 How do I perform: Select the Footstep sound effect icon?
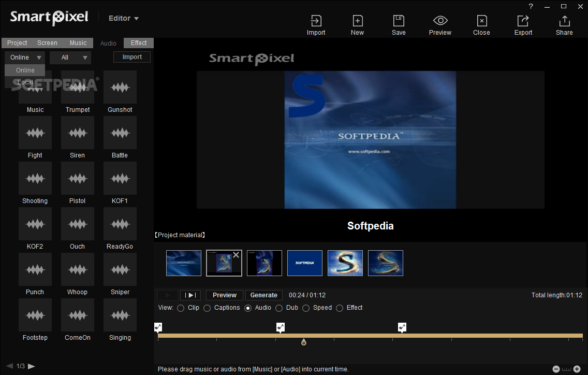point(35,315)
